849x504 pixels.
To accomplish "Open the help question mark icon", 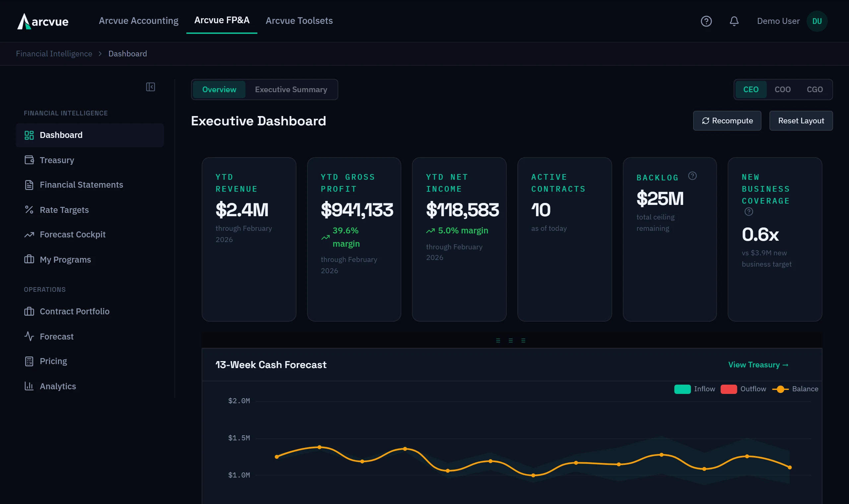I will click(706, 21).
